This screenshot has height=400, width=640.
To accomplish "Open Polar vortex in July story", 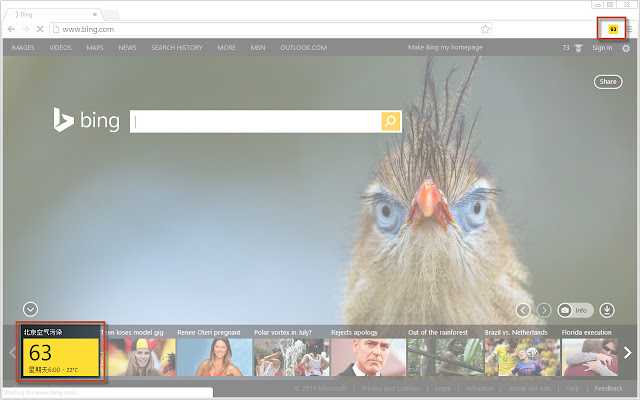I will pyautogui.click(x=291, y=353).
